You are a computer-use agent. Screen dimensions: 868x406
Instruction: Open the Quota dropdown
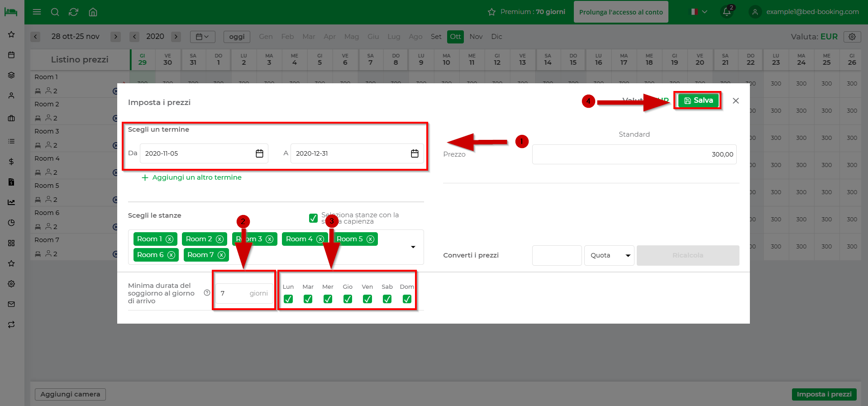click(609, 255)
